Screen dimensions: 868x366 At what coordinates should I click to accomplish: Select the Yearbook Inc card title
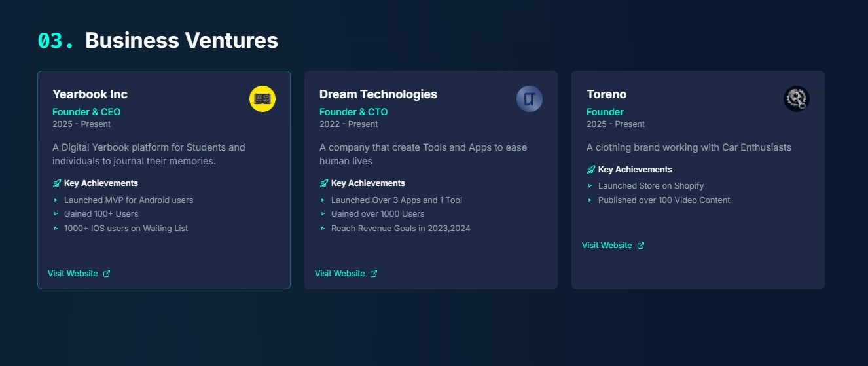(x=90, y=94)
